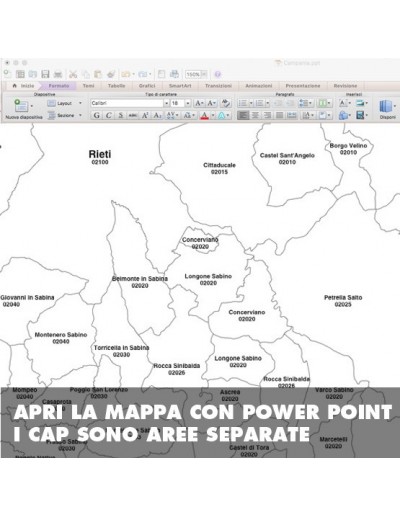Toggle distributed text alignment
This screenshot has height=517, width=400.
pyautogui.click(x=292, y=115)
